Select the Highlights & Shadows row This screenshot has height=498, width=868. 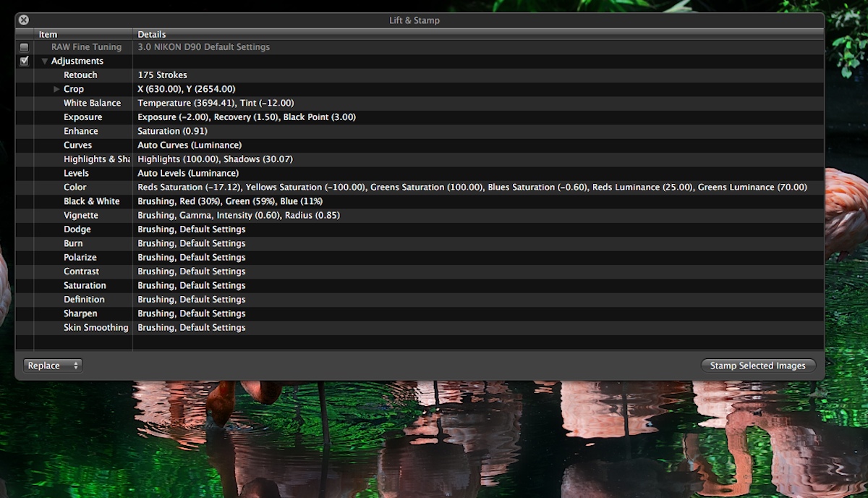tap(96, 159)
